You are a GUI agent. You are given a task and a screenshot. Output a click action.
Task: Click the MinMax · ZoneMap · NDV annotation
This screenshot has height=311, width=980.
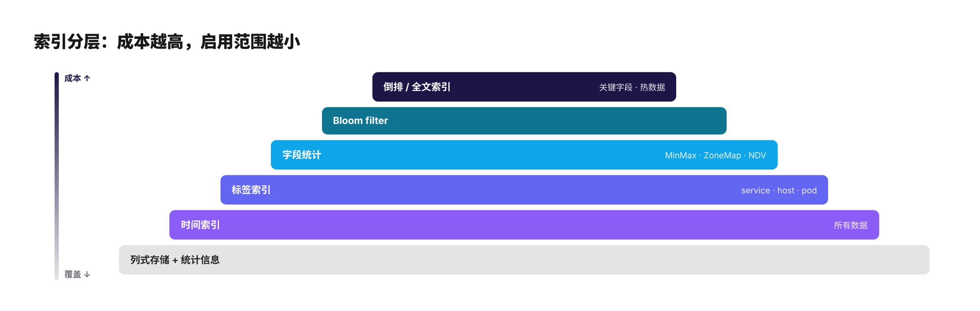click(715, 155)
